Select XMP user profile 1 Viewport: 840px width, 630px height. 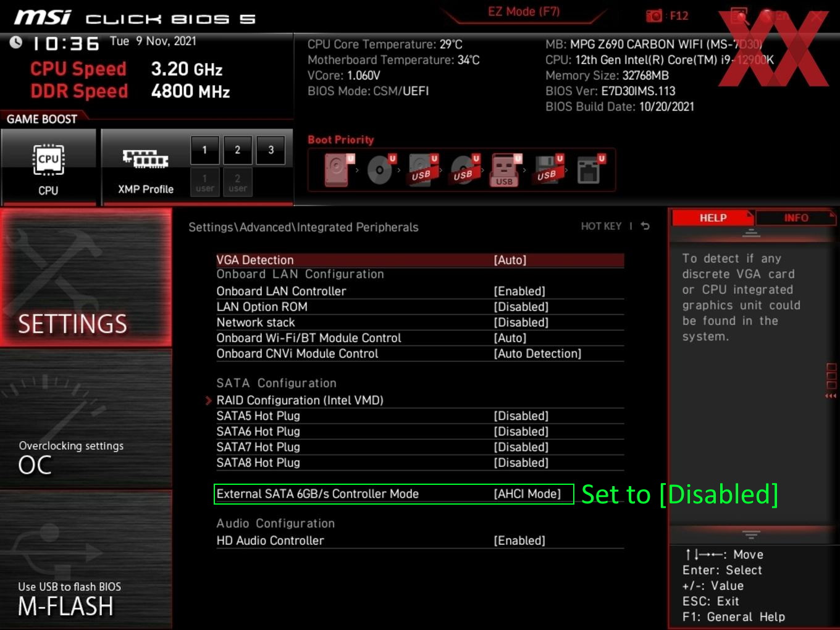(x=204, y=183)
